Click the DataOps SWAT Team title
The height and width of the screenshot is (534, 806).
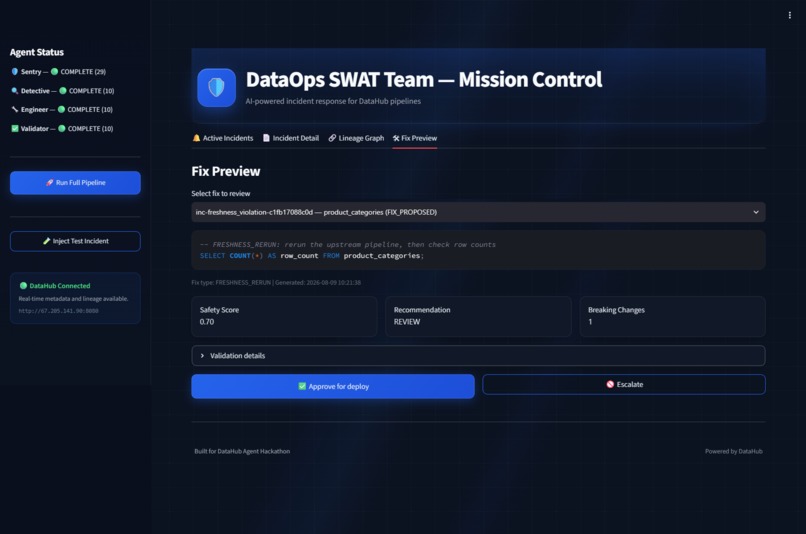(424, 80)
